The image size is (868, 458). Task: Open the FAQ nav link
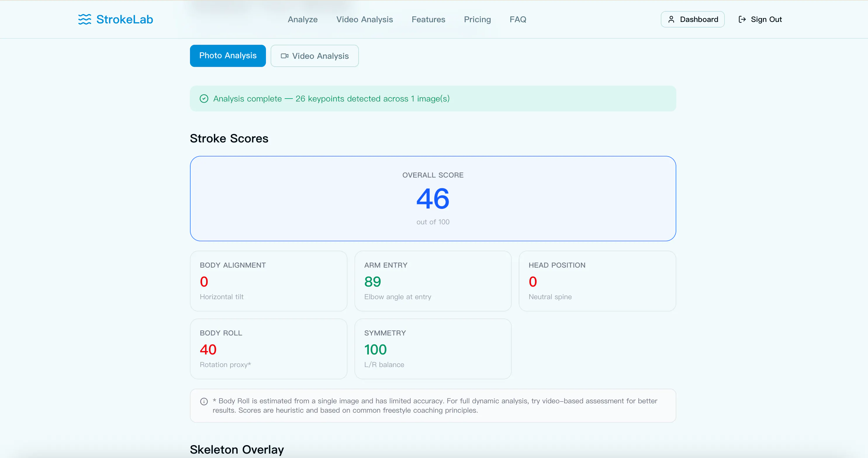click(518, 20)
